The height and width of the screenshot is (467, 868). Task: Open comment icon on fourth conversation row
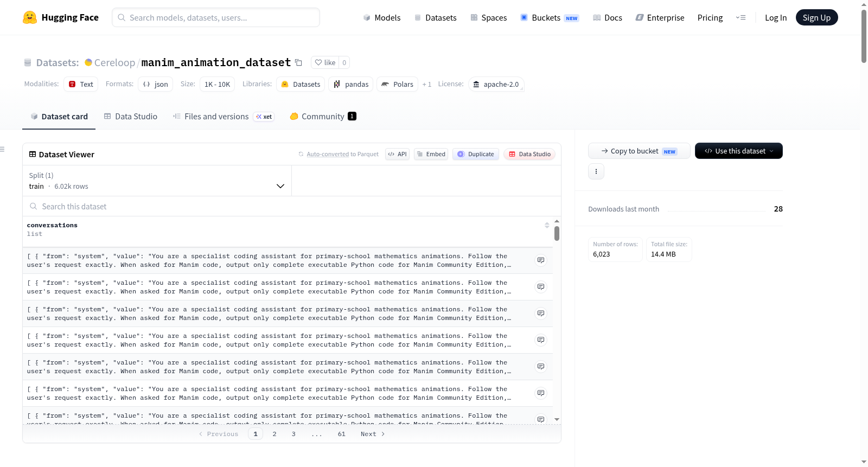click(x=541, y=340)
